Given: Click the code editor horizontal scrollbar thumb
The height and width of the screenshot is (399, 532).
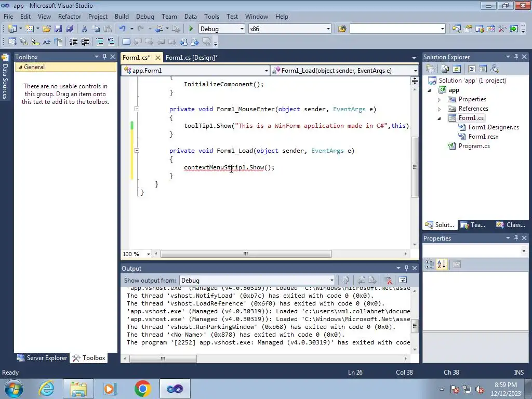Looking at the screenshot, I should click(x=246, y=254).
